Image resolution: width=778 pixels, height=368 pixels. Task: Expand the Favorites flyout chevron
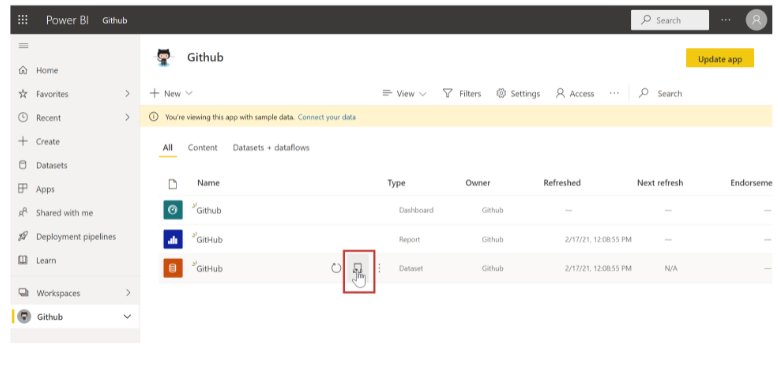[x=128, y=94]
